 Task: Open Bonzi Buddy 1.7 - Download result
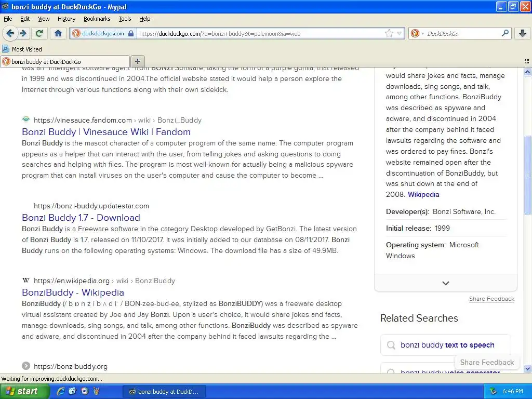click(x=81, y=218)
